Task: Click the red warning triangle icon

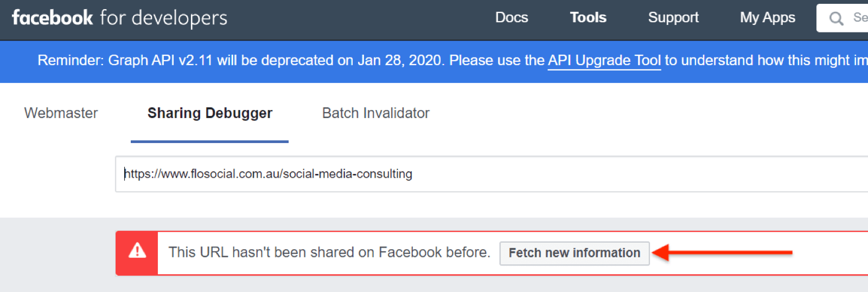Action: pyautogui.click(x=137, y=251)
